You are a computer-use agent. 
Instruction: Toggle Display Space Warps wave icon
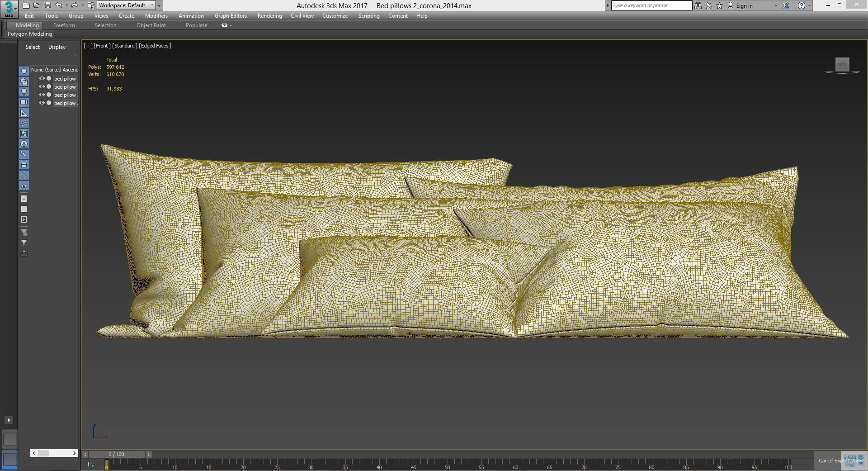(24, 123)
